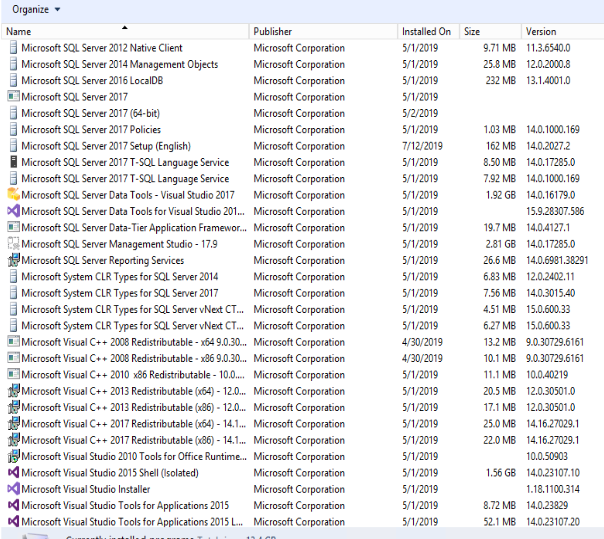
Task: Click the icon of System CLR Types for SQL Server 2017
Action: [13, 293]
